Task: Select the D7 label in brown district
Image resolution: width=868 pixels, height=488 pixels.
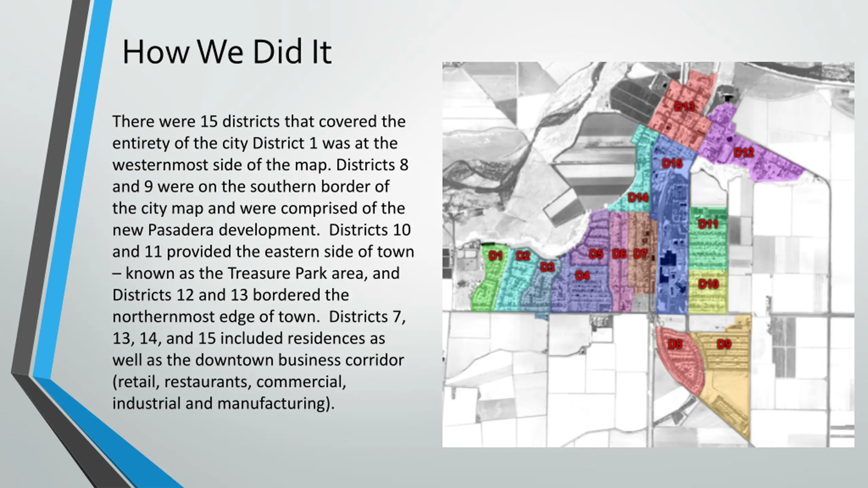Action: click(640, 254)
